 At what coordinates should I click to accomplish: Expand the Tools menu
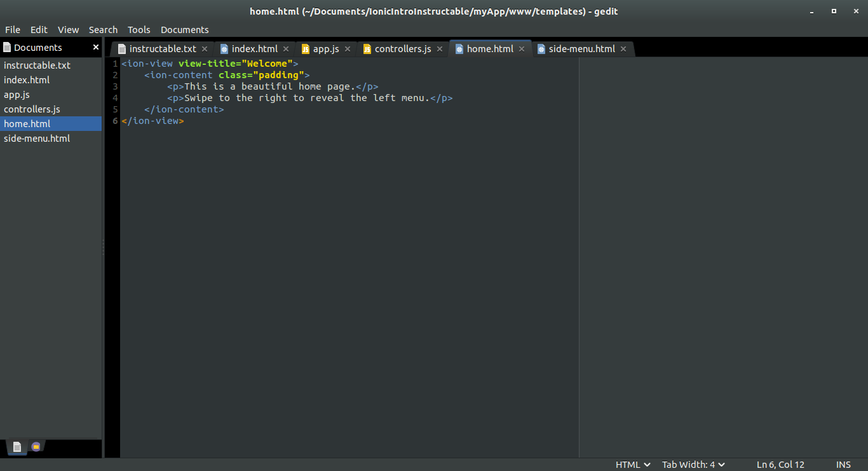click(x=139, y=29)
